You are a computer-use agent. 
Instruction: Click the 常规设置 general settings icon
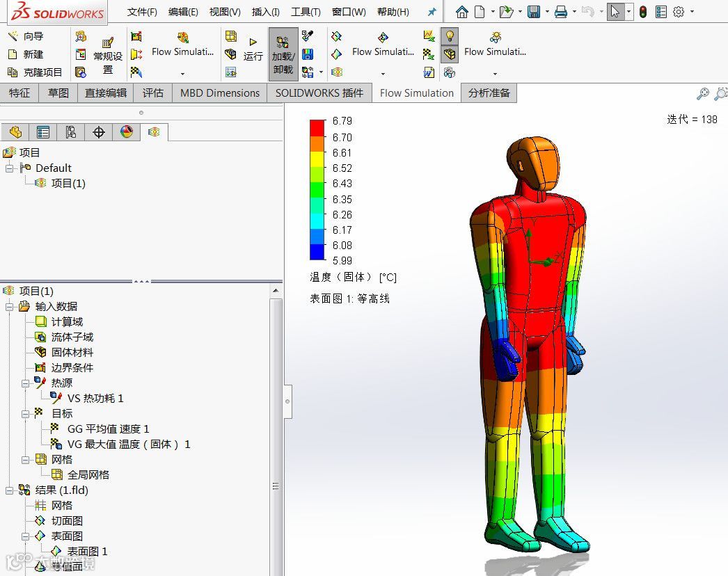point(108,44)
